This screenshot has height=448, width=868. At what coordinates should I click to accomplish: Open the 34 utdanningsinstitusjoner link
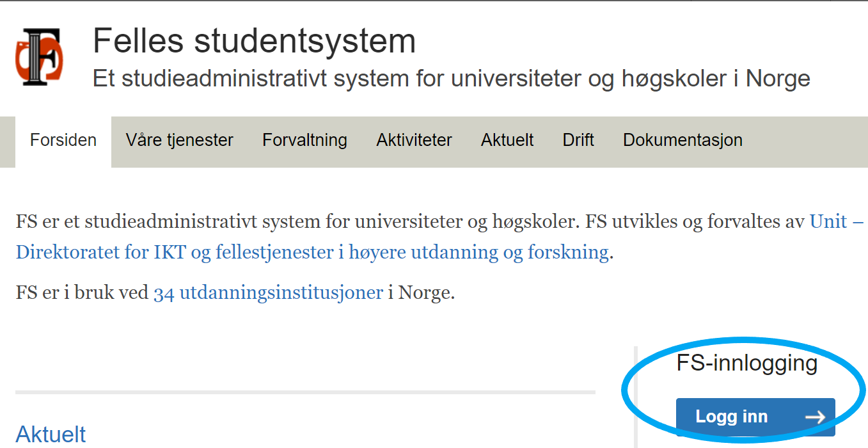(268, 293)
